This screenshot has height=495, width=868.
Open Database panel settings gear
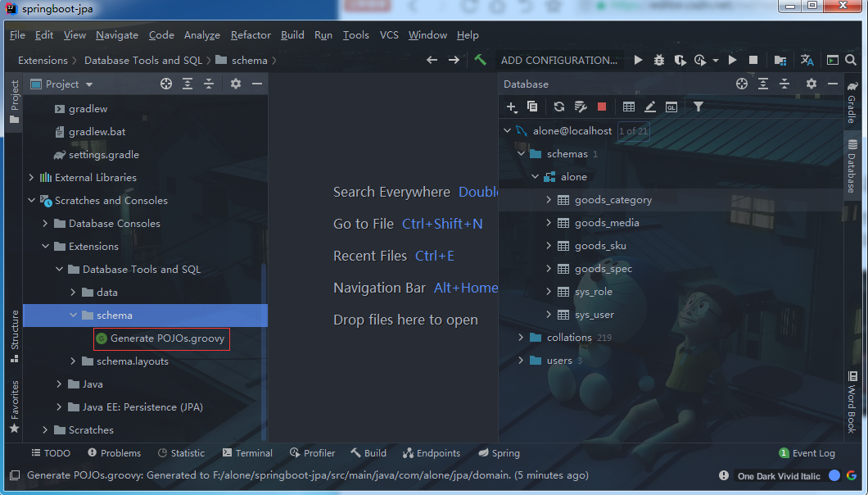pyautogui.click(x=811, y=84)
